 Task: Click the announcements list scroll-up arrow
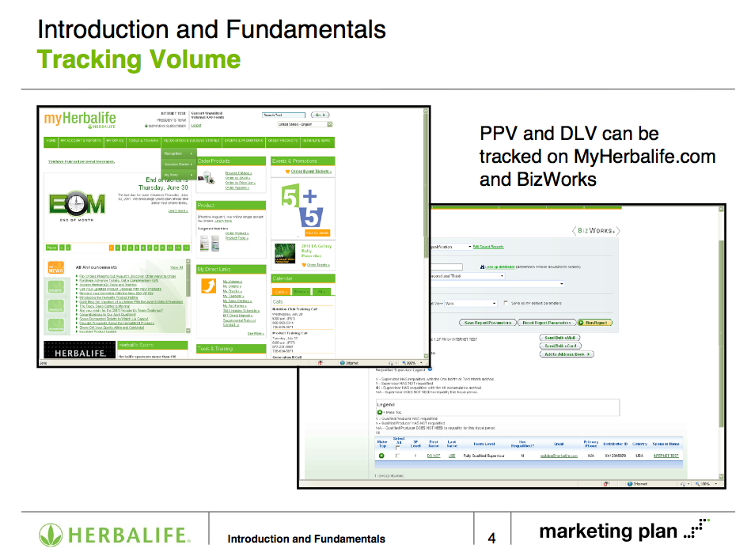[x=188, y=262]
